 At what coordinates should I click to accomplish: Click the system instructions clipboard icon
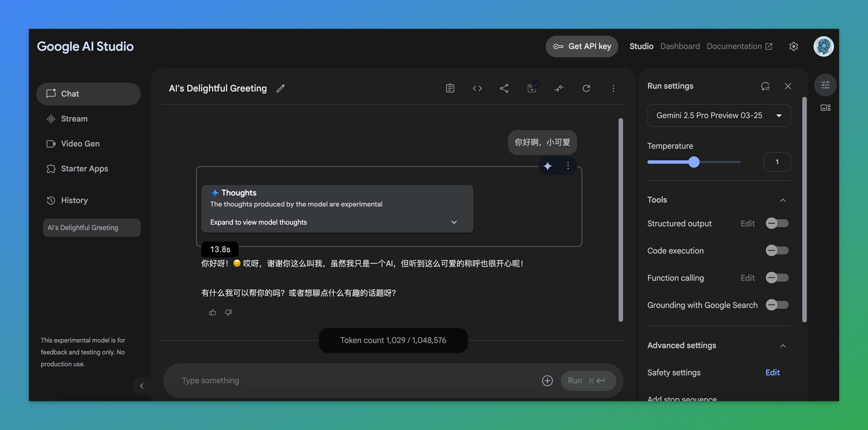point(450,88)
